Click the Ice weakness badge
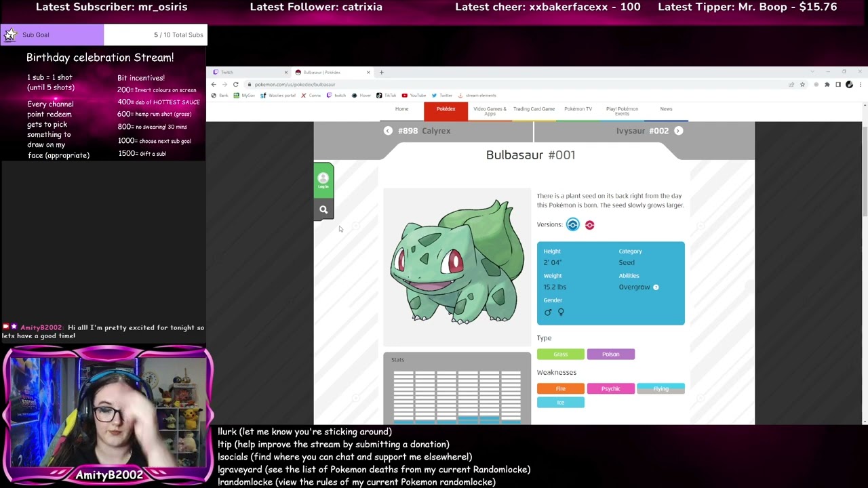The width and height of the screenshot is (868, 488). click(x=560, y=403)
